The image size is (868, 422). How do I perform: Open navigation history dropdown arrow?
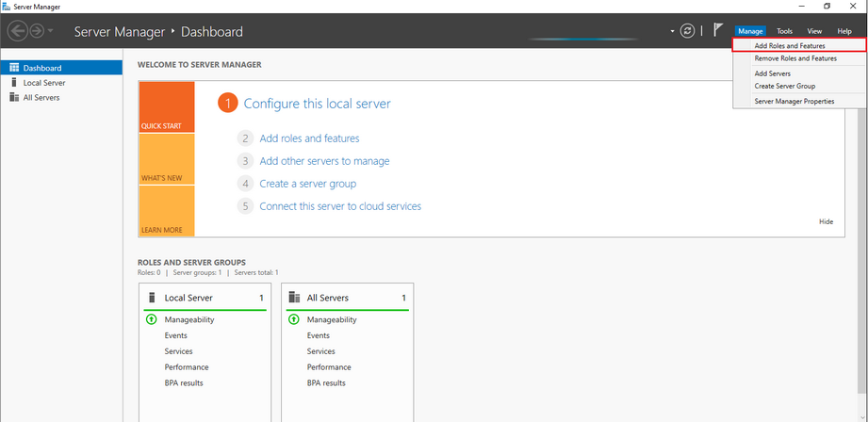(50, 32)
